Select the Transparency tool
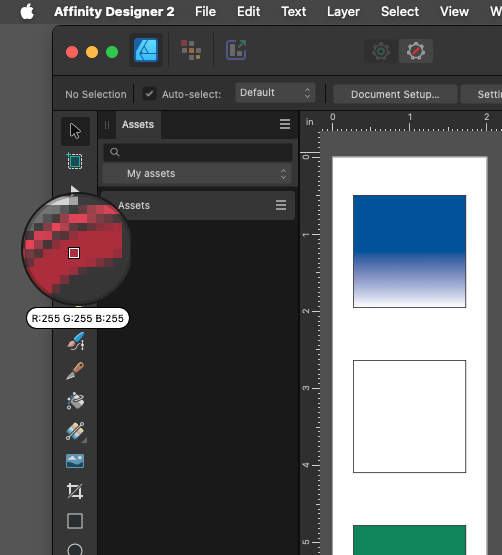Image resolution: width=502 pixels, height=555 pixels. 75,431
